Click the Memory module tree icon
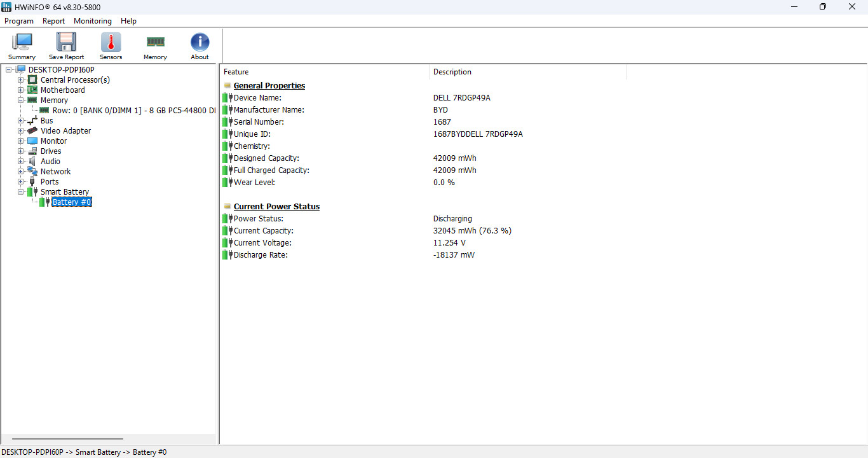Viewport: 868px width, 458px height. 32,101
